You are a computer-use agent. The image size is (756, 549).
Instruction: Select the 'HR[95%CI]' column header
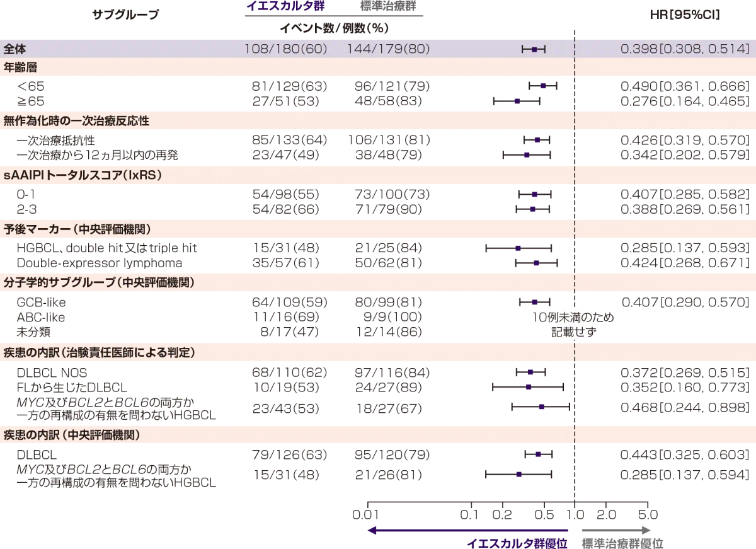pos(685,14)
